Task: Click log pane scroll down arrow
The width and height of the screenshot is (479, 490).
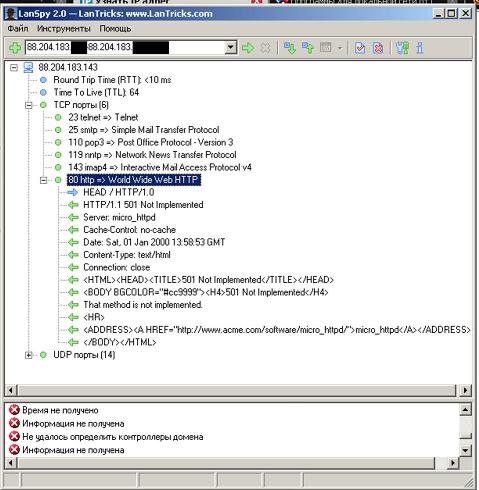Action: click(x=465, y=451)
